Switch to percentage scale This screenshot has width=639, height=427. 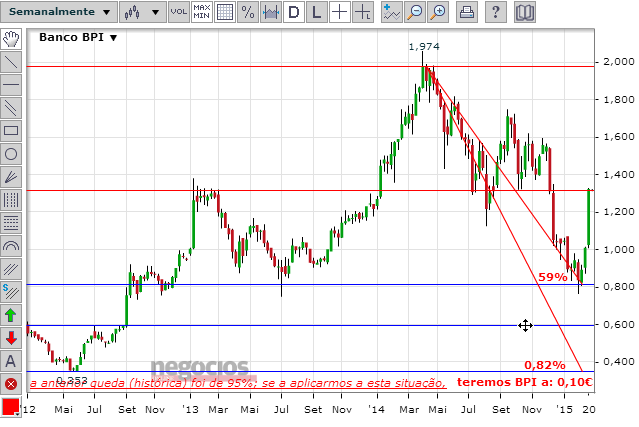(x=248, y=12)
